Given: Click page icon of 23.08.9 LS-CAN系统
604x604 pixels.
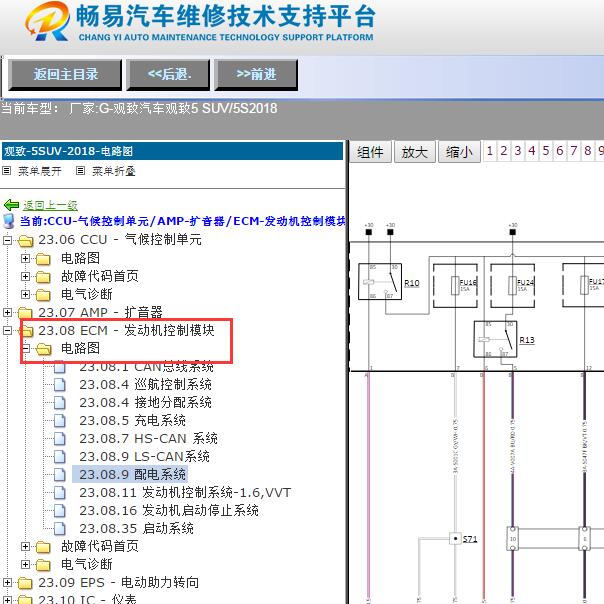Looking at the screenshot, I should click(x=60, y=456).
